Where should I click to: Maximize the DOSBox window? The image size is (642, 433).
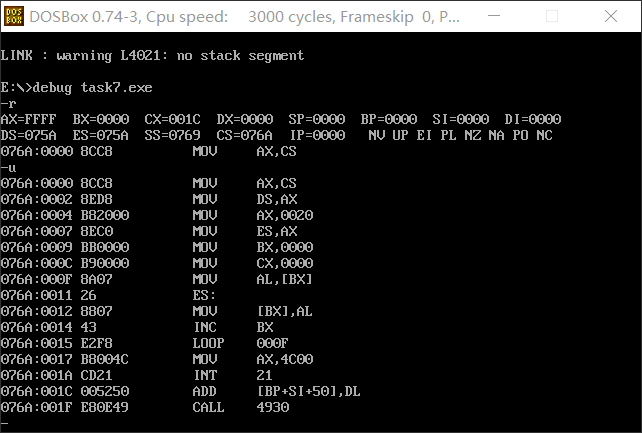552,16
